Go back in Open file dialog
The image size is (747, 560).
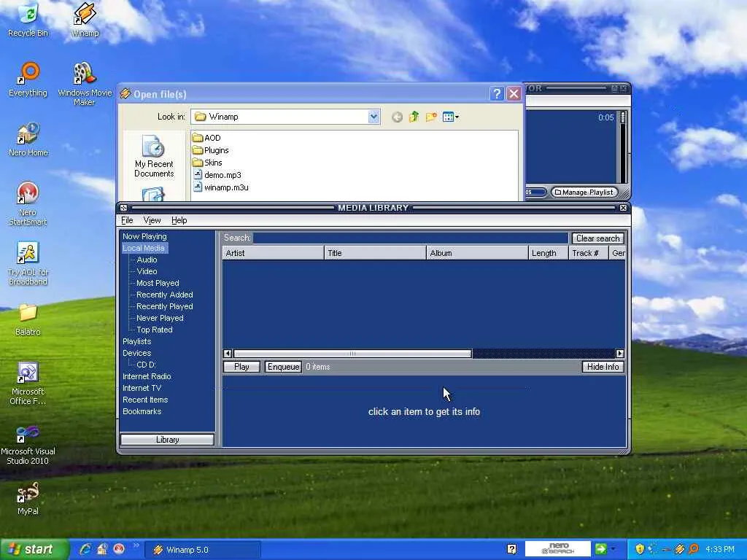pos(397,117)
